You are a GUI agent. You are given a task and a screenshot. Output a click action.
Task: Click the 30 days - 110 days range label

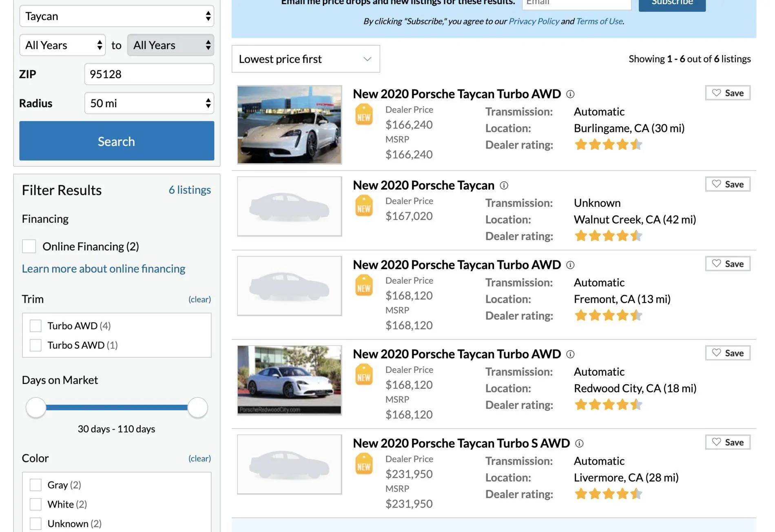(117, 429)
